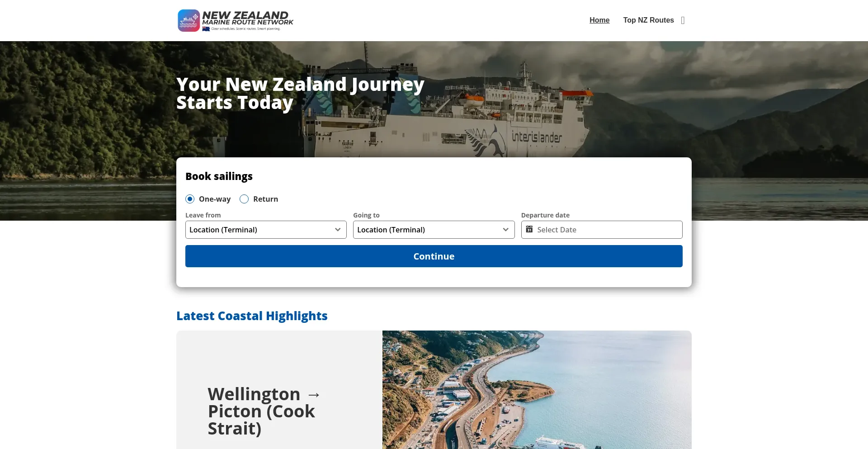
Task: Open the Leave from location dropdown
Action: pos(266,230)
